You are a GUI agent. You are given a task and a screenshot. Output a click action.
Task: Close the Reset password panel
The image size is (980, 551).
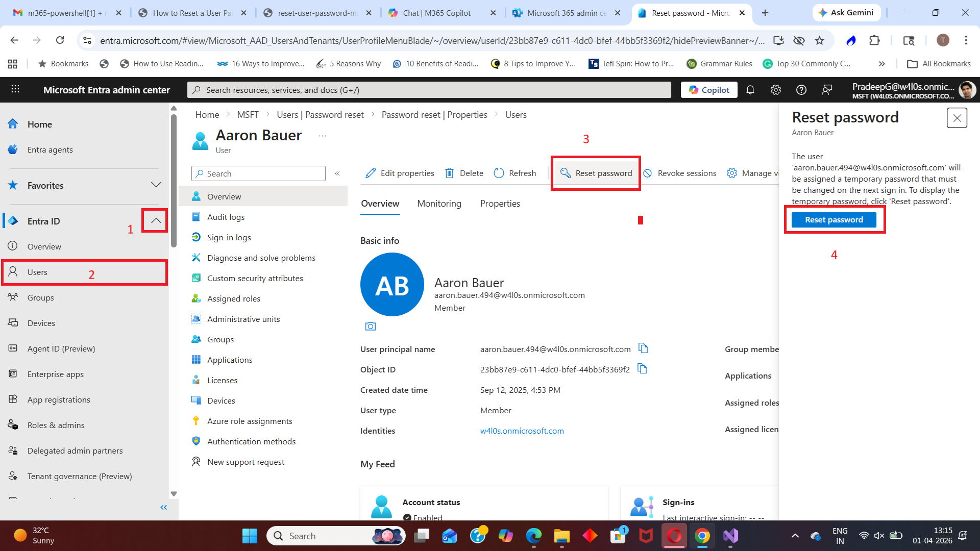(x=957, y=118)
